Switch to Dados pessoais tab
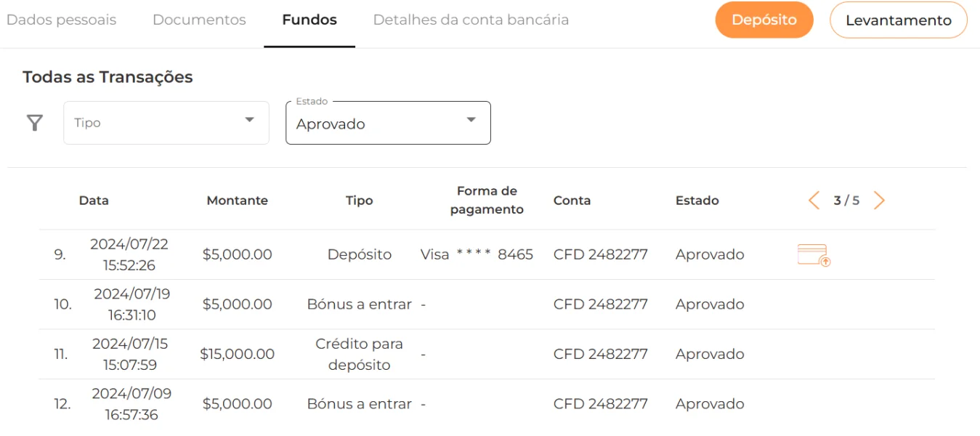980x436 pixels. tap(61, 20)
